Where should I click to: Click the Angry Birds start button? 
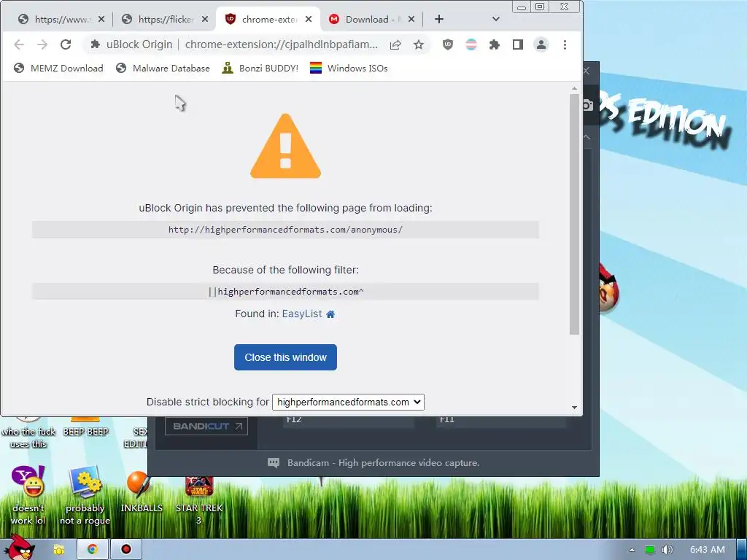click(x=20, y=548)
